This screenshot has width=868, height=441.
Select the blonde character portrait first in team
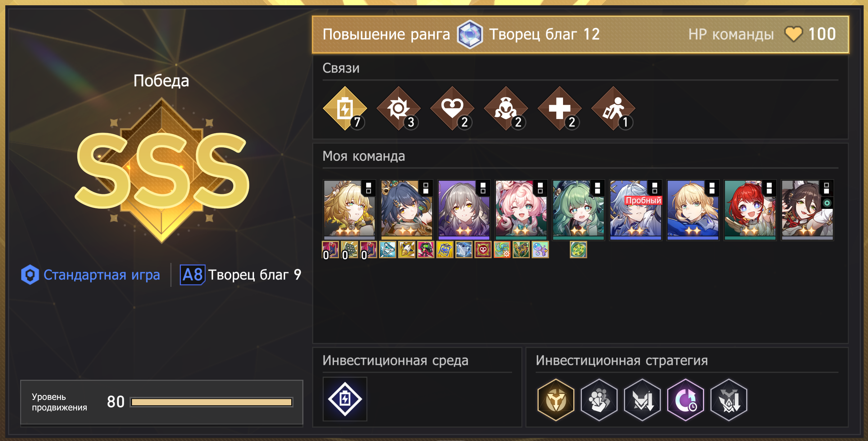349,210
